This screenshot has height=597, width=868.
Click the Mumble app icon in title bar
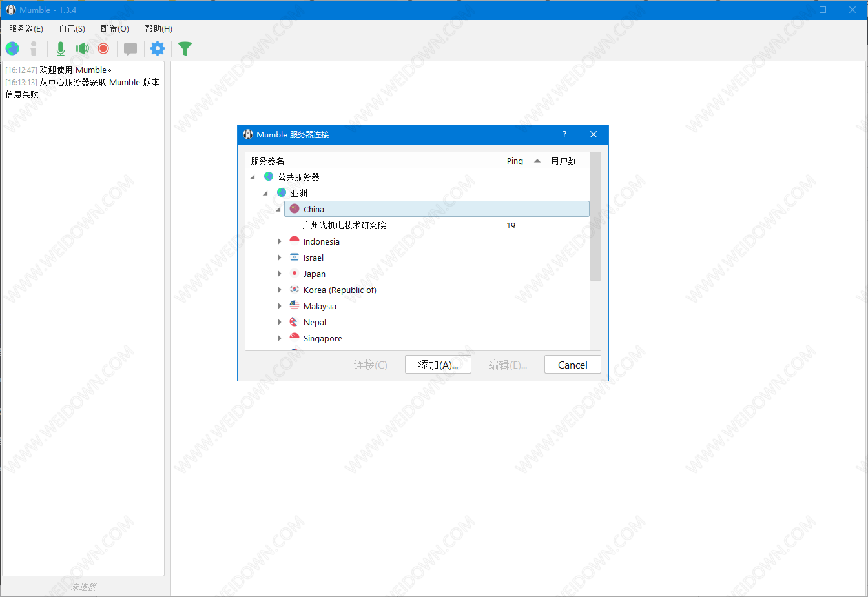click(11, 10)
